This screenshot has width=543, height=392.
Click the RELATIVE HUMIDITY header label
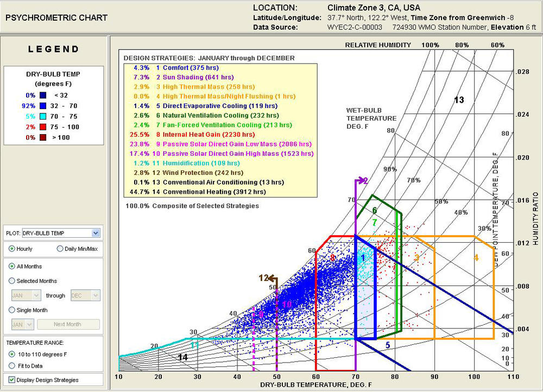click(x=378, y=45)
